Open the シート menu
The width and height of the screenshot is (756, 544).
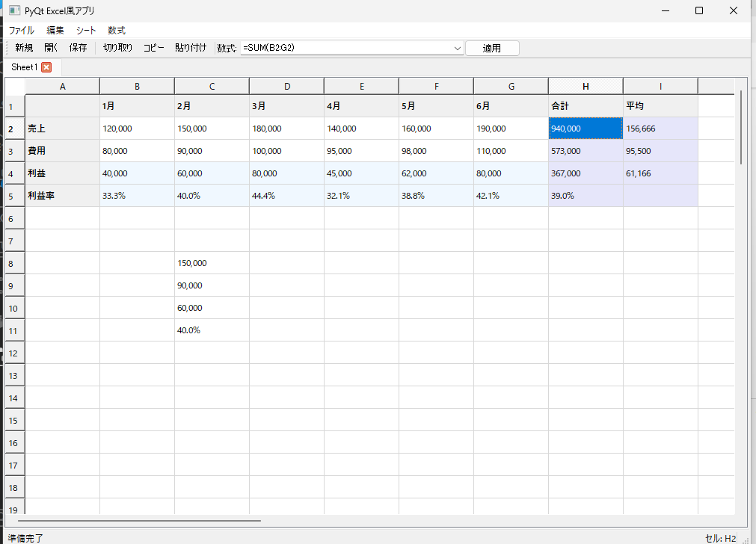click(x=85, y=30)
